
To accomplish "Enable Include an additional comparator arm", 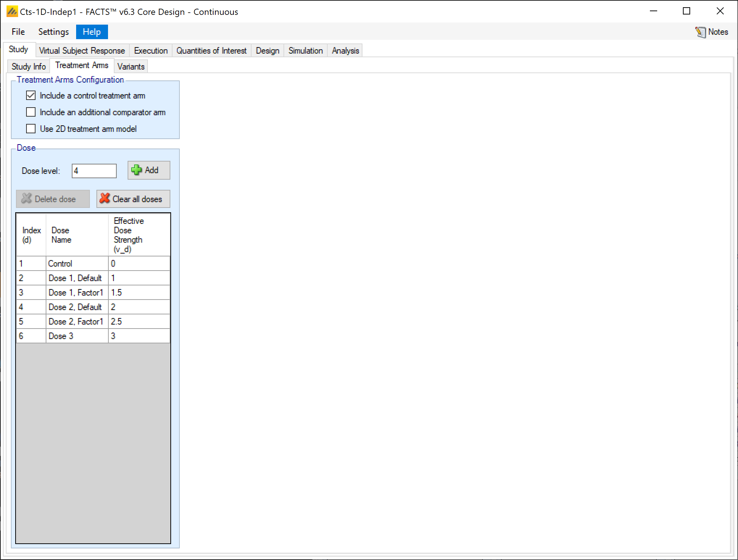I will click(x=31, y=112).
